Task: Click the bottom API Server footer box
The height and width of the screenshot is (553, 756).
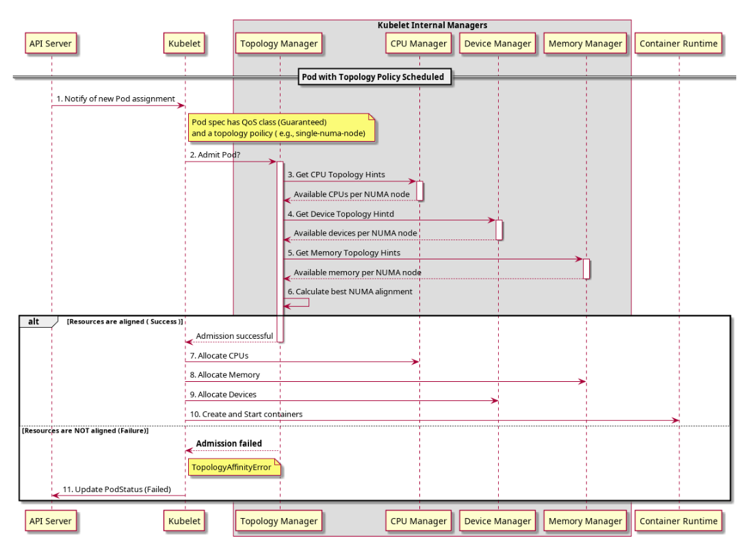Action: tap(51, 522)
